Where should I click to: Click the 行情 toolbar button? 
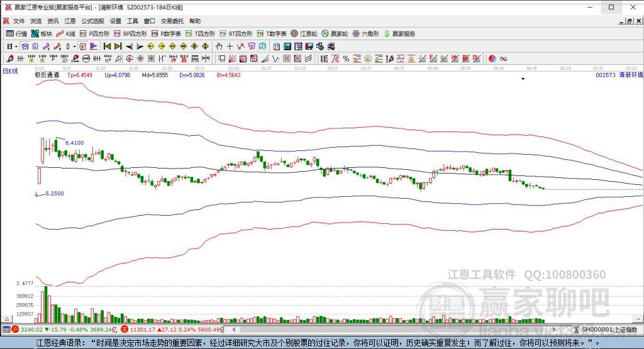(x=16, y=34)
